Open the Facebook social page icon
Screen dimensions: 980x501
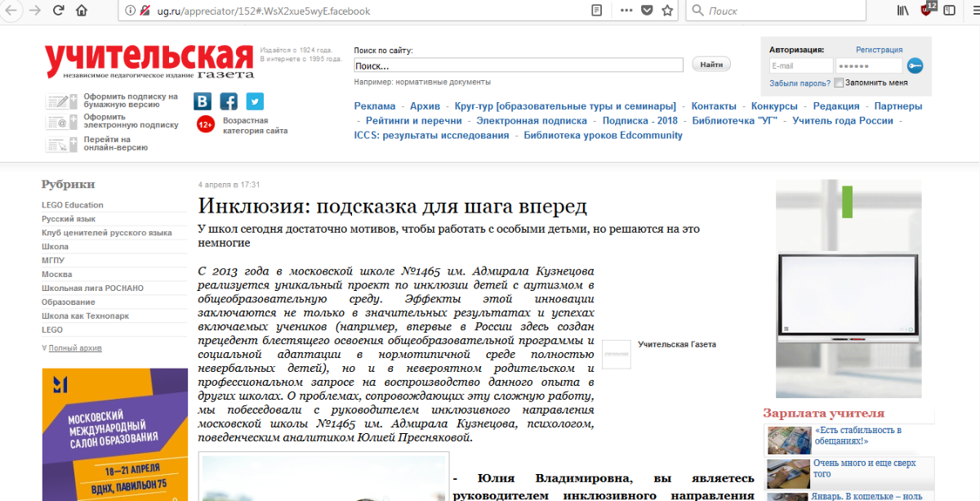click(x=229, y=101)
